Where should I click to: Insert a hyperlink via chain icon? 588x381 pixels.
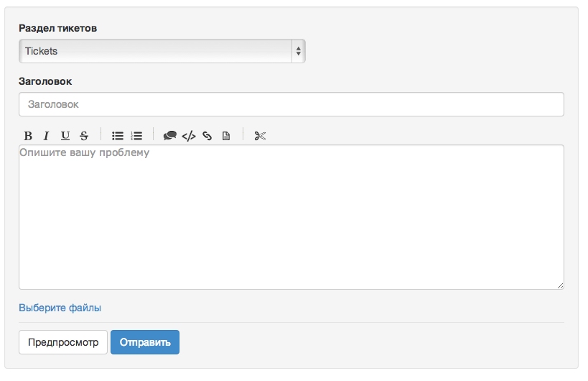point(207,135)
